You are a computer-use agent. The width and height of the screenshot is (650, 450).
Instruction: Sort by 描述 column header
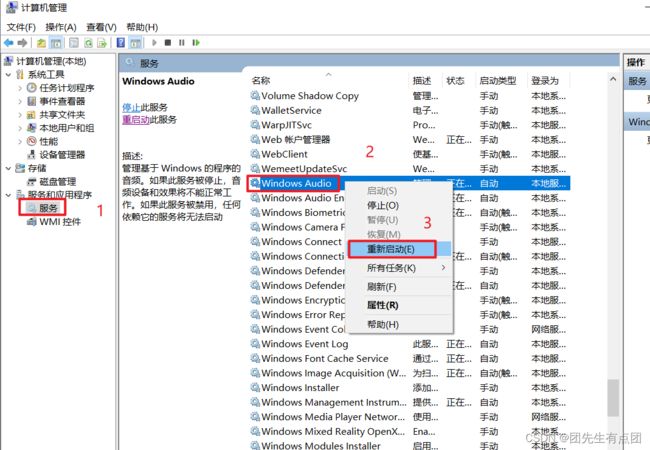422,80
